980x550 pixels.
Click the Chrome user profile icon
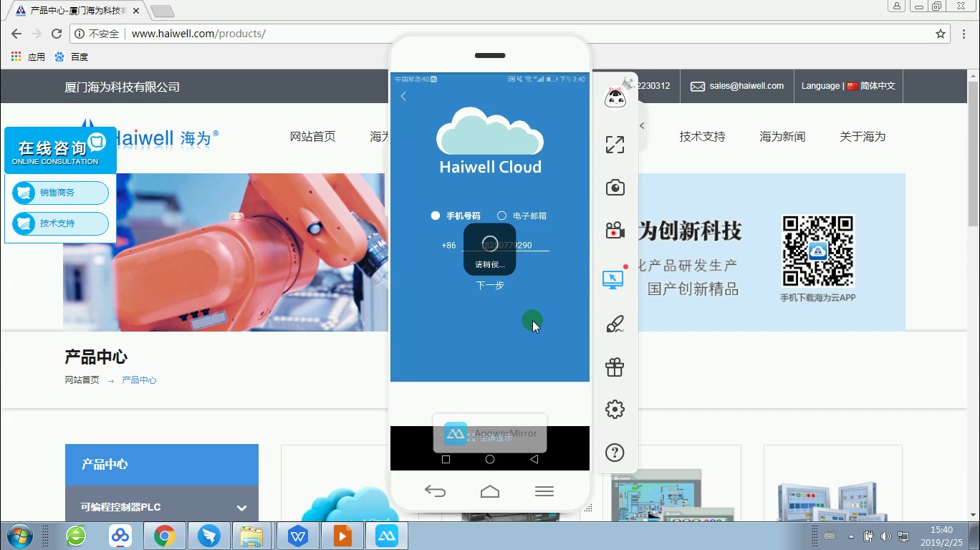896,6
